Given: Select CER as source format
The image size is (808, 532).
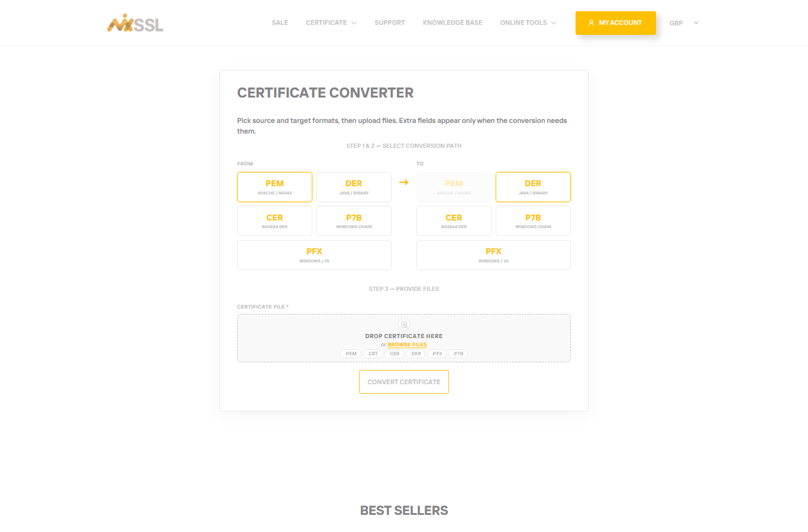Looking at the screenshot, I should 274,221.
